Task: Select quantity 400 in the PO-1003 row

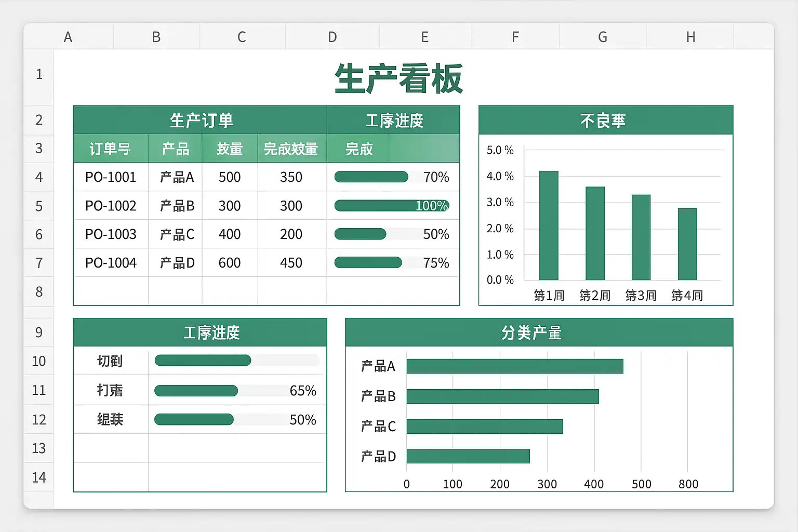Action: coord(230,234)
